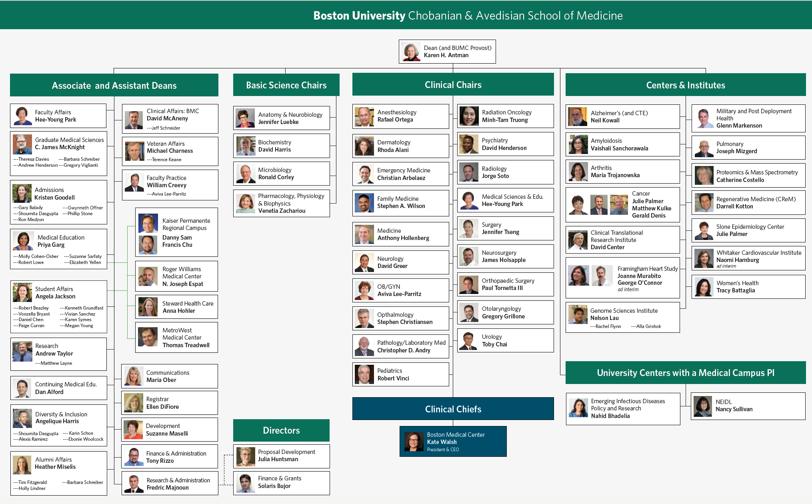The image size is (812, 504).
Task: Click the name Tony Rizzo
Action: click(160, 461)
